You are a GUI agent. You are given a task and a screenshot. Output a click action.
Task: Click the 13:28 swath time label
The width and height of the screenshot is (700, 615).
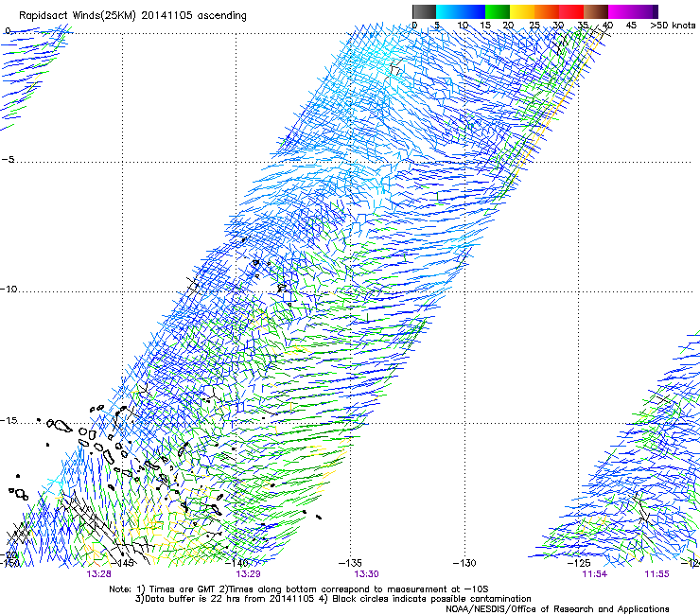point(98,574)
